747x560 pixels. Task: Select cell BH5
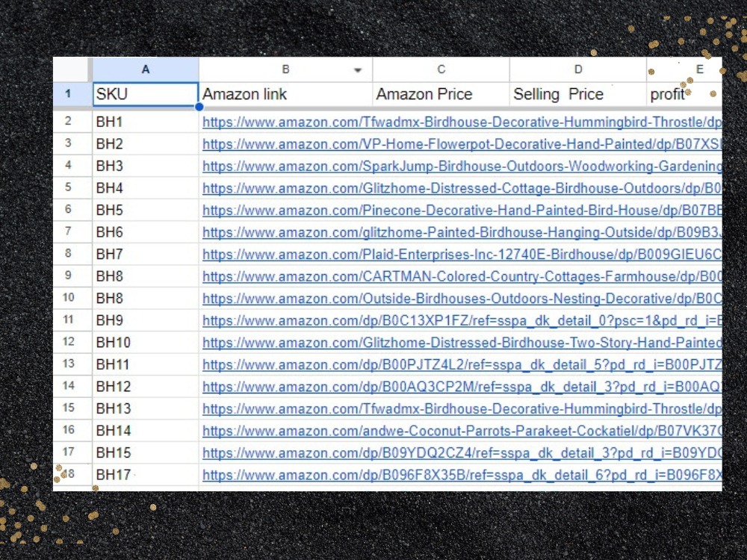click(x=146, y=210)
